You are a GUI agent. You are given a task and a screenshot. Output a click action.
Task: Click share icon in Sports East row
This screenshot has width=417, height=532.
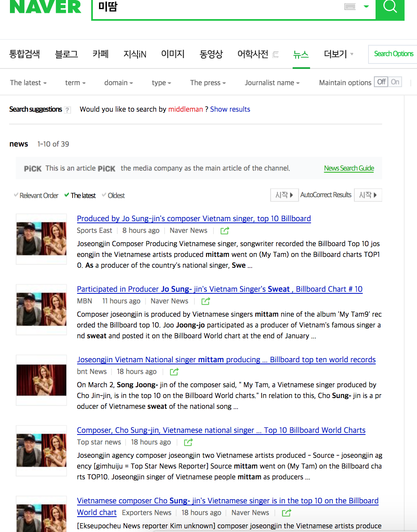coord(225,231)
